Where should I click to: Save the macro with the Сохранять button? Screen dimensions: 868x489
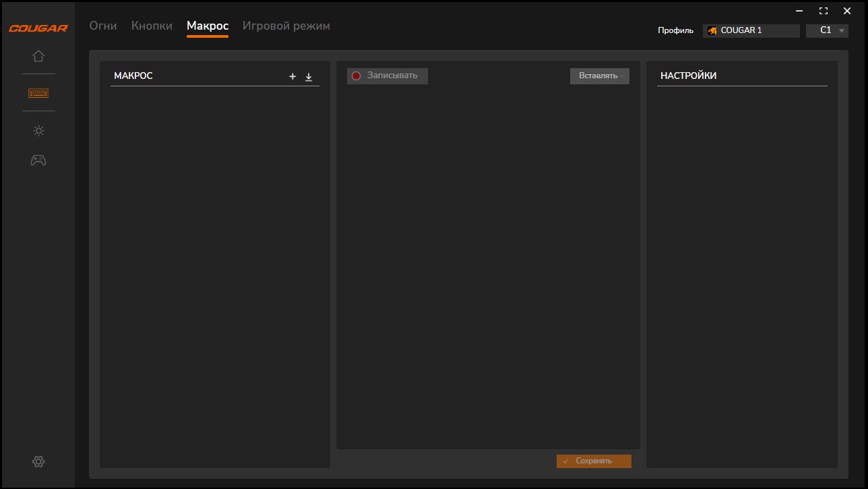(594, 461)
